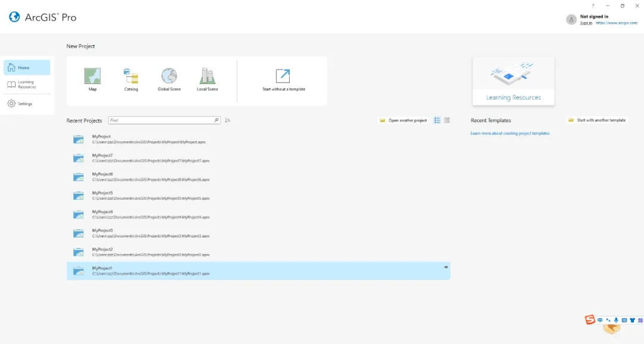This screenshot has height=344, width=644.
Task: Open the www.arcgis.com portal link
Action: (x=617, y=23)
